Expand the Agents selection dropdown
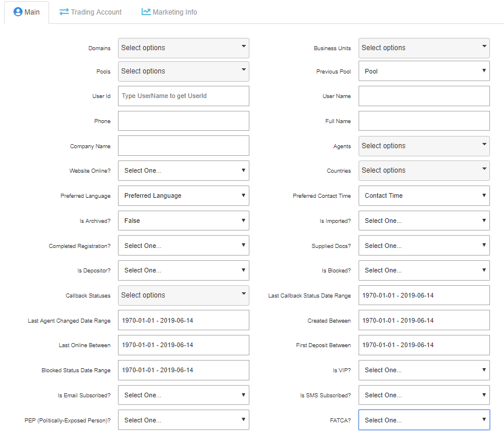 (x=424, y=146)
